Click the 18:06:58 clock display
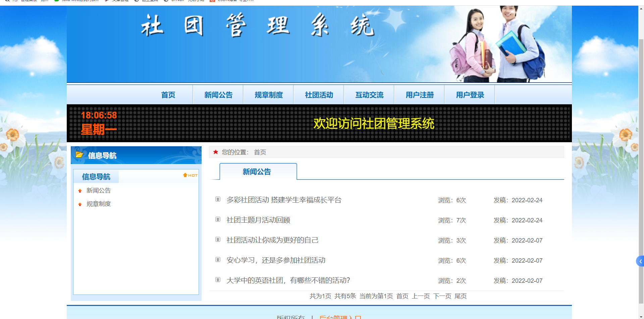This screenshot has height=319, width=644. tap(99, 115)
